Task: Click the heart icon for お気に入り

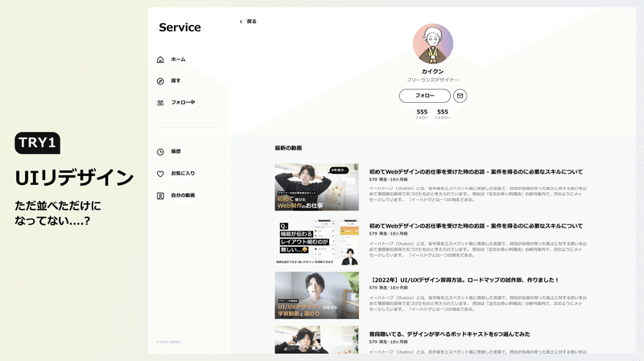Action: pyautogui.click(x=160, y=174)
